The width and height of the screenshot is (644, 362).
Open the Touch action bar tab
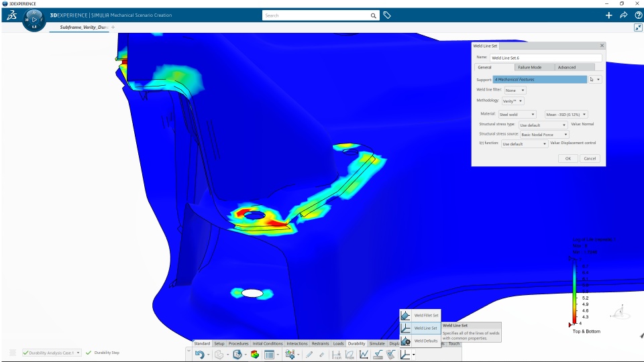[454, 343]
